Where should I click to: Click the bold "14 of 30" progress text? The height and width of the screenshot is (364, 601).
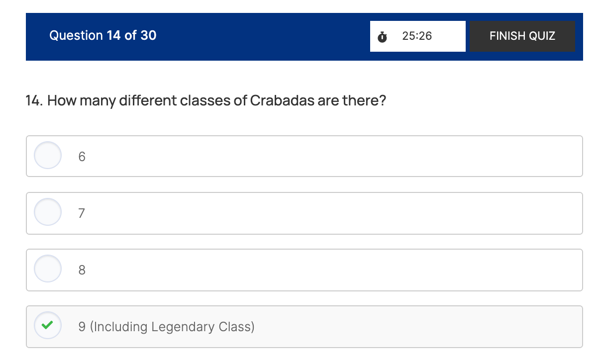[131, 35]
